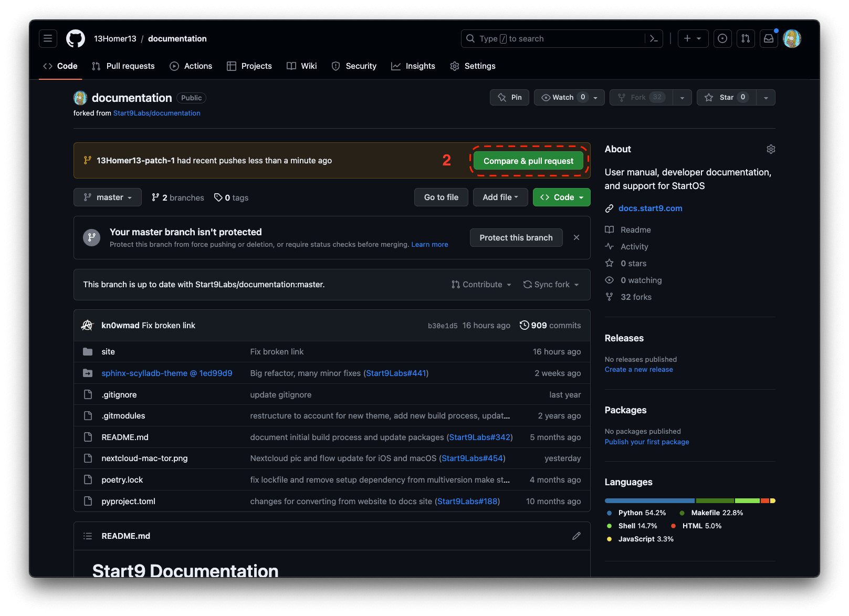The width and height of the screenshot is (849, 616).
Task: Open the issues icon in header
Action: coord(722,38)
